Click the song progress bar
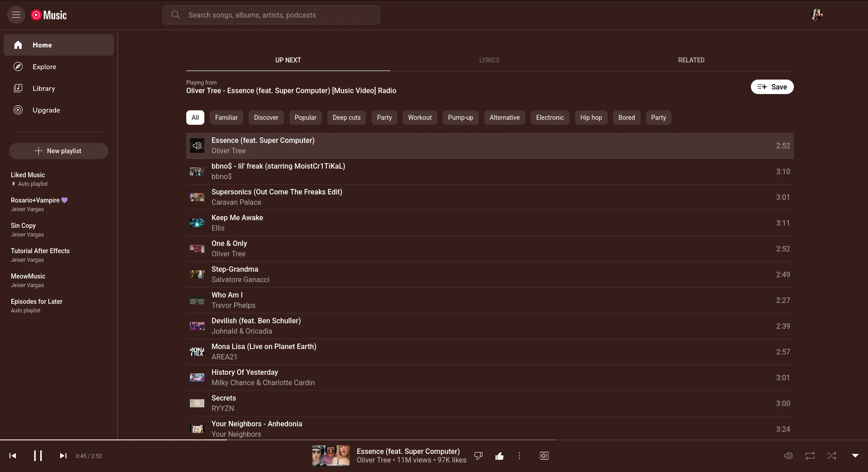Viewport: 868px width, 472px height. click(x=434, y=440)
